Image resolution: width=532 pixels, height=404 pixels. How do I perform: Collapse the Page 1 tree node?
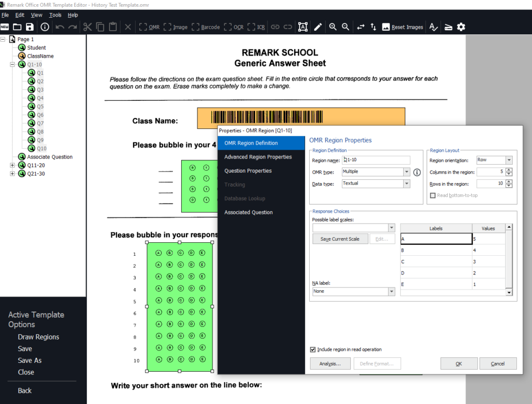click(x=3, y=40)
